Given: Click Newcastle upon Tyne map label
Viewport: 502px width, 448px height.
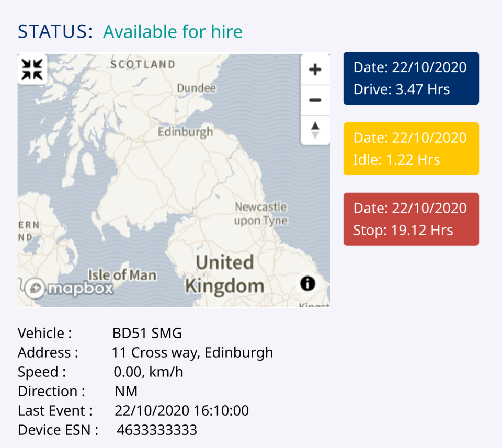Looking at the screenshot, I should (260, 214).
